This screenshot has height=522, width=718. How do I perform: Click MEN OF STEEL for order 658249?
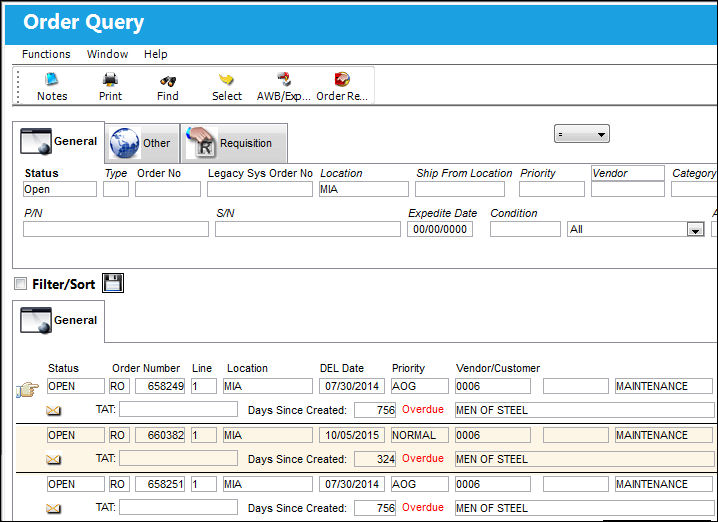coord(584,410)
